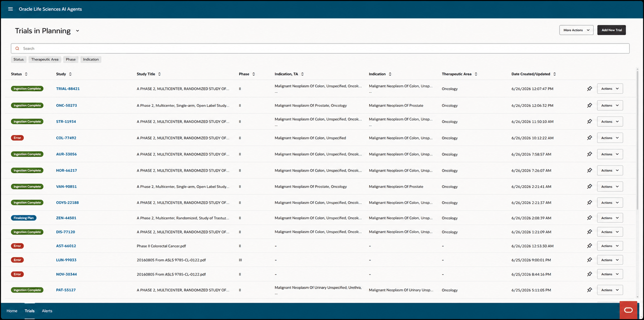The height and width of the screenshot is (320, 644).
Task: Open Actions menu for STR-11934
Action: coord(610,122)
